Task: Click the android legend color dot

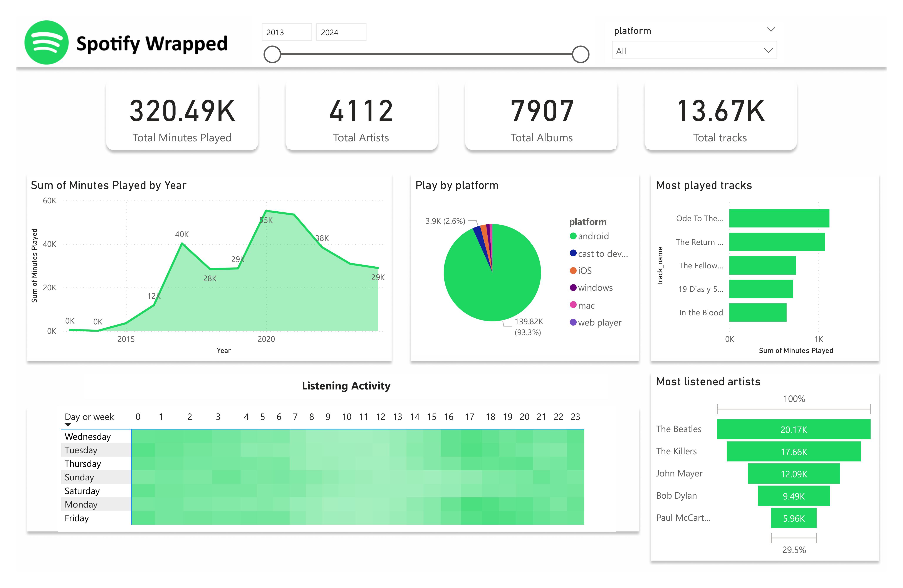Action: click(x=573, y=236)
